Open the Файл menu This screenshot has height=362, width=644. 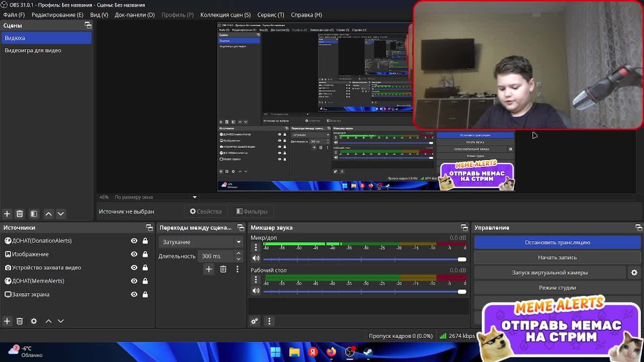click(x=14, y=15)
